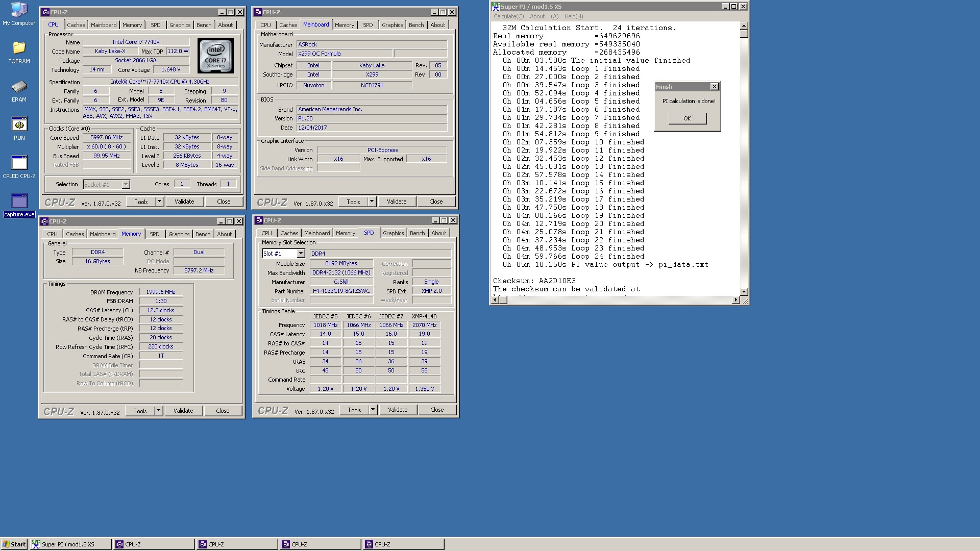The image size is (980, 551).
Task: Switch to Super PI taskbar button
Action: (x=70, y=544)
